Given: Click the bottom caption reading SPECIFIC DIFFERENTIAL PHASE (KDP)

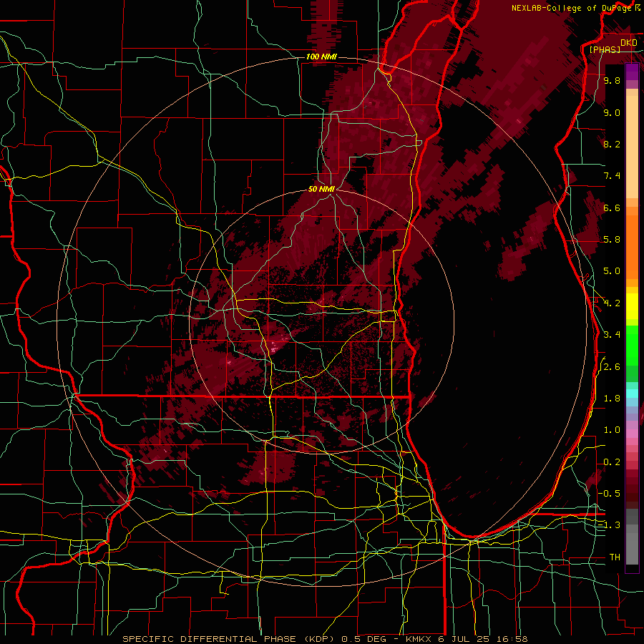Looking at the screenshot, I should pyautogui.click(x=230, y=639).
